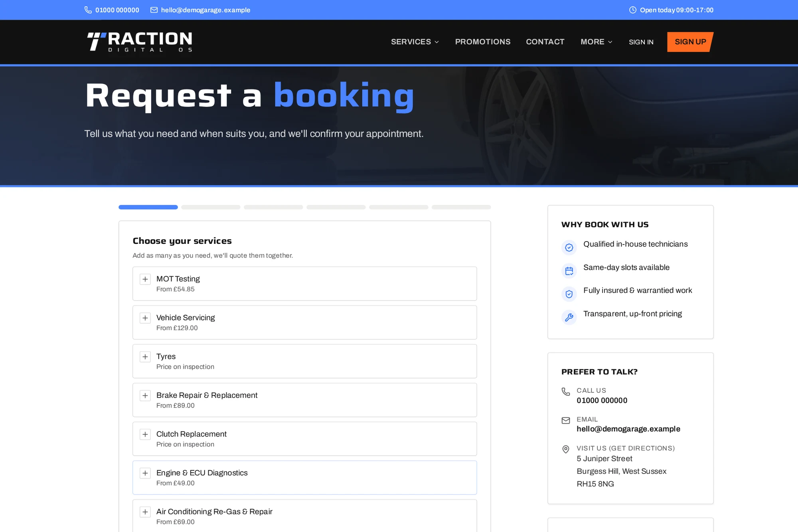The image size is (798, 532).
Task: Click the phone icon next to Call Us
Action: click(x=566, y=392)
